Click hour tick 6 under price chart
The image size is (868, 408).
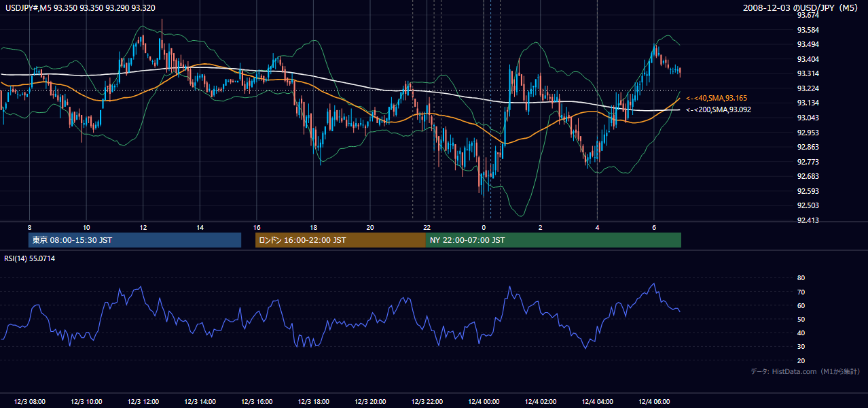654,227
